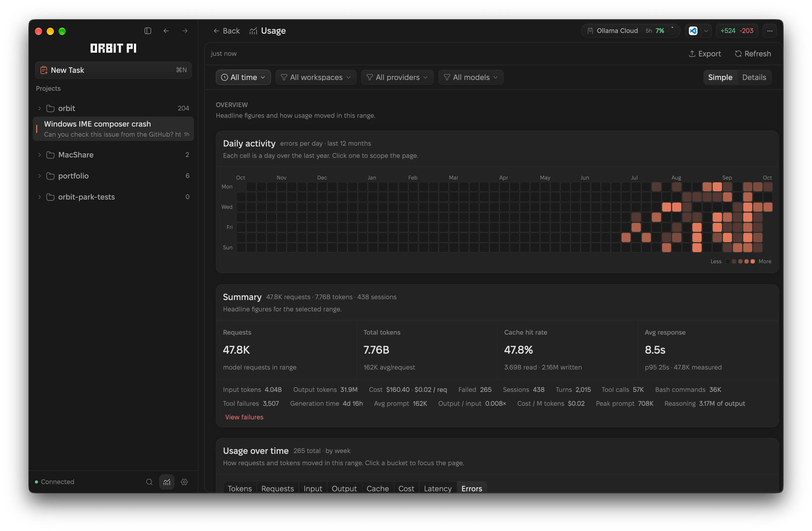
Task: Click the orbit project folder icon
Action: click(51, 108)
